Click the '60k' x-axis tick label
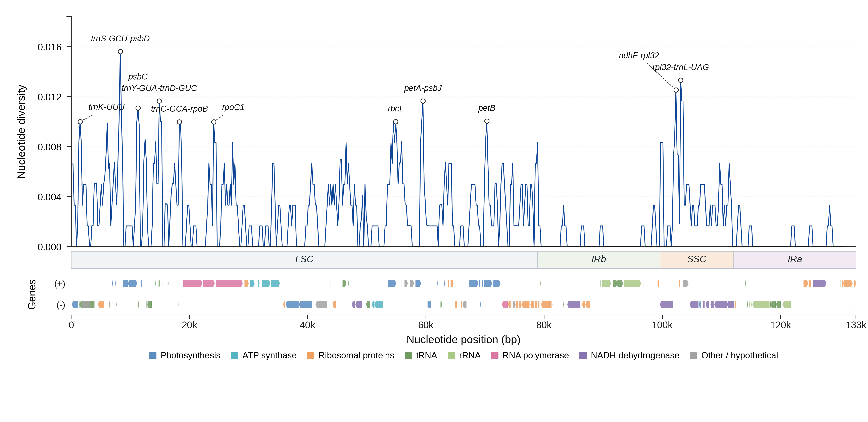 pyautogui.click(x=426, y=325)
